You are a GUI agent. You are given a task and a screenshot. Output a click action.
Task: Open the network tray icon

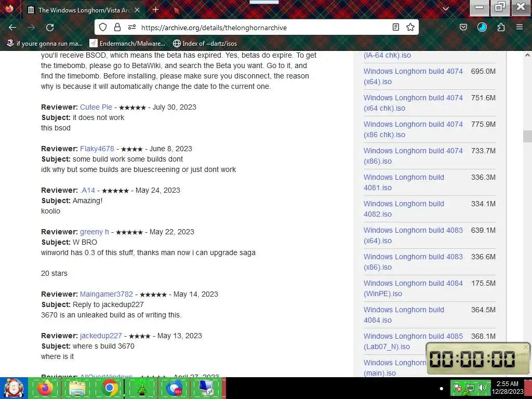click(x=470, y=388)
